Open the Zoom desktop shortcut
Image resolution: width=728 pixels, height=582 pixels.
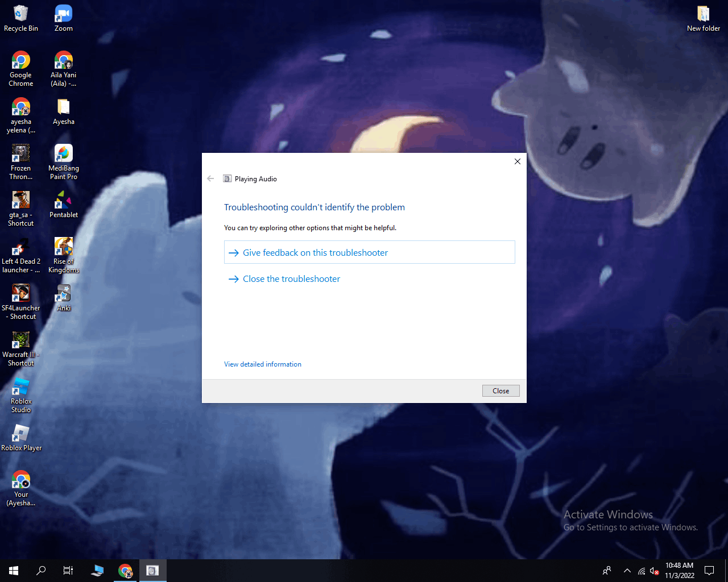click(x=63, y=18)
